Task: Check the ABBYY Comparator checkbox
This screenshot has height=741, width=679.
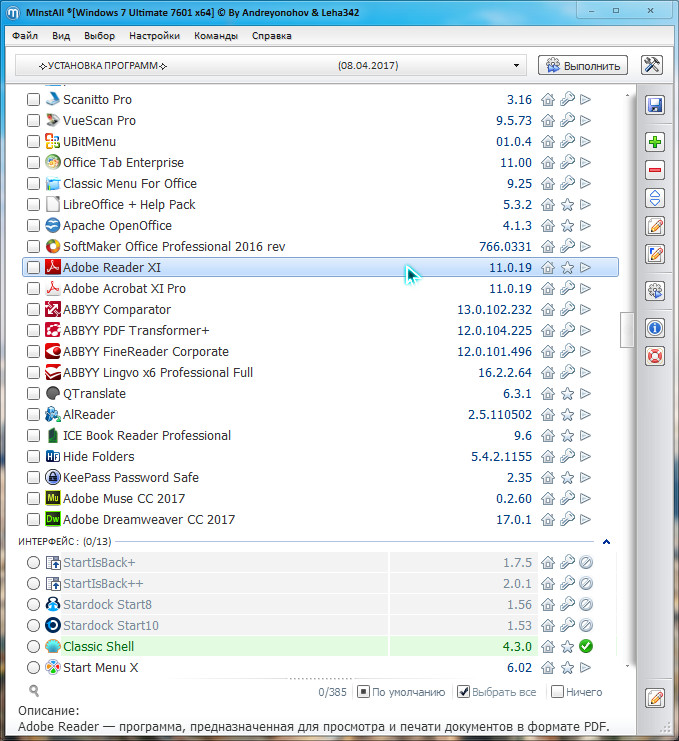Action: pyautogui.click(x=33, y=310)
